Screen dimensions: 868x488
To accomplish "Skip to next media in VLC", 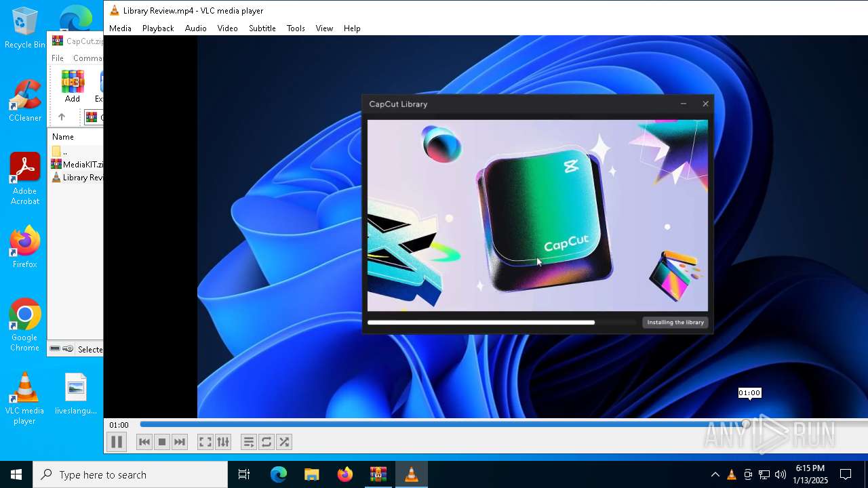I will click(180, 442).
